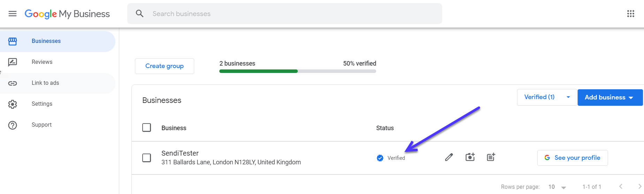This screenshot has height=194, width=644.
Task: Click the blue verified badge icon
Action: click(380, 158)
